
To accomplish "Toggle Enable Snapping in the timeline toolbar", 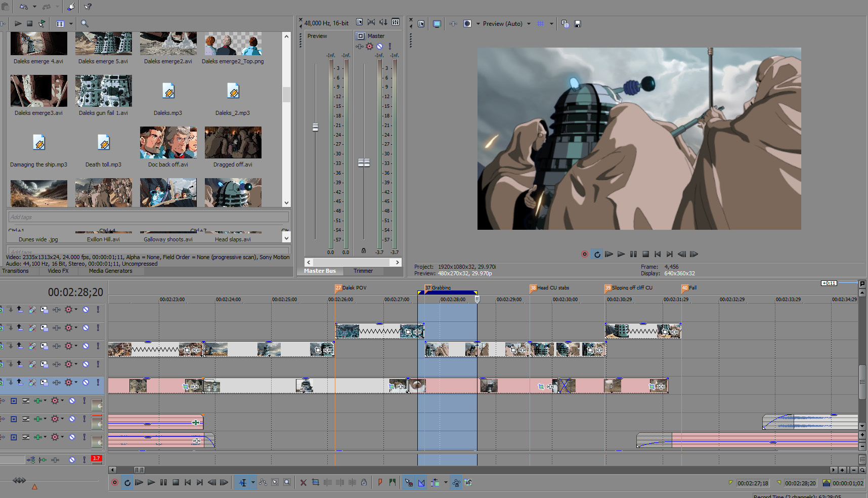I will [x=409, y=483].
